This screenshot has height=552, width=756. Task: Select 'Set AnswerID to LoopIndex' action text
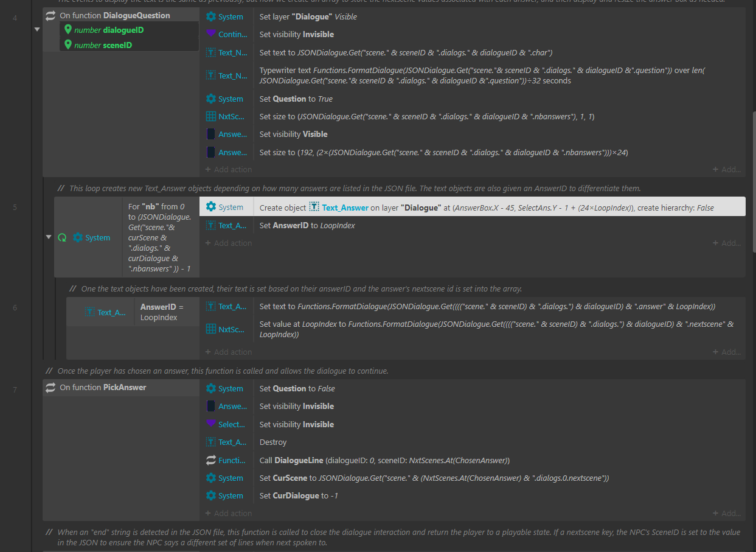pos(308,225)
